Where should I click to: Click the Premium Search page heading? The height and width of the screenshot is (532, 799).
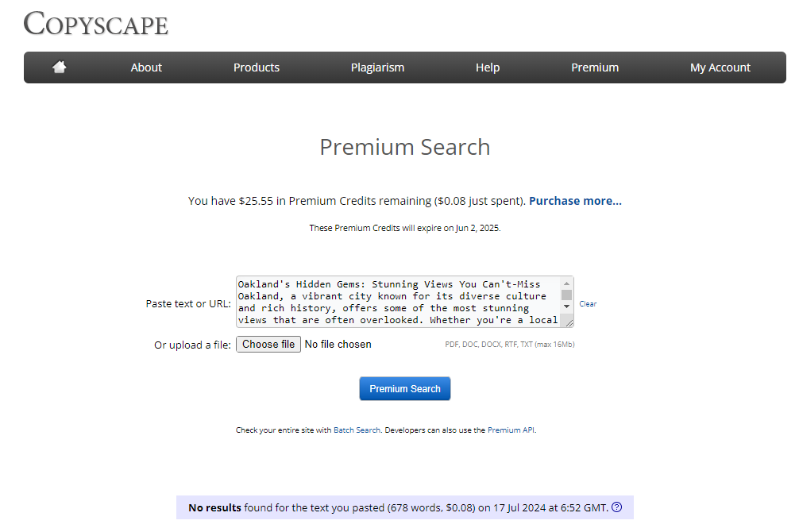404,147
